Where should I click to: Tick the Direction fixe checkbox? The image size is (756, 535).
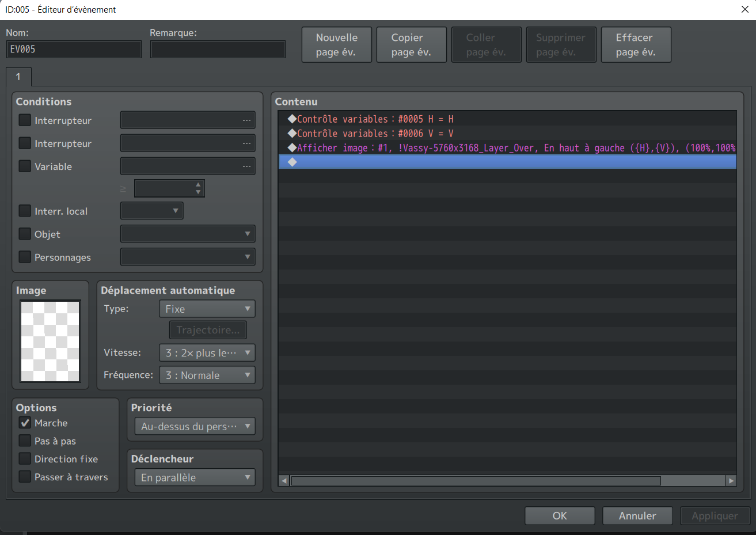25,459
